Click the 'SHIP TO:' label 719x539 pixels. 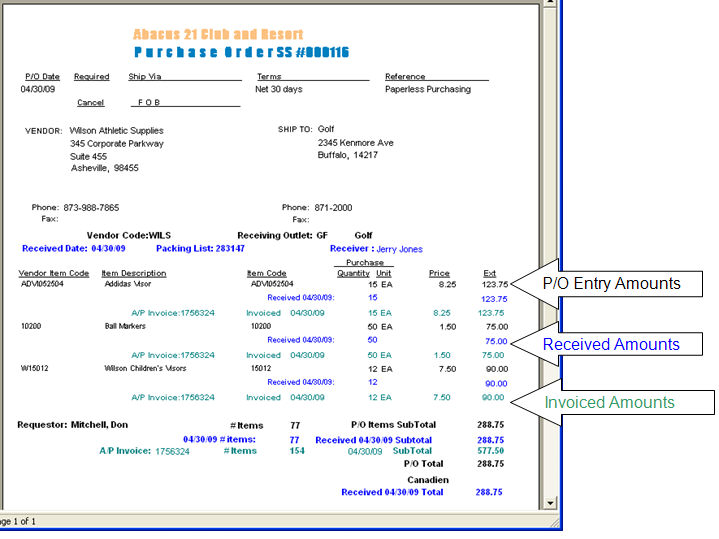(295, 129)
